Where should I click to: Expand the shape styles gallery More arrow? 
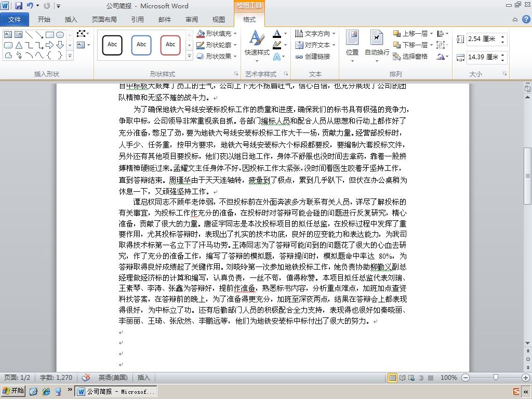point(189,56)
